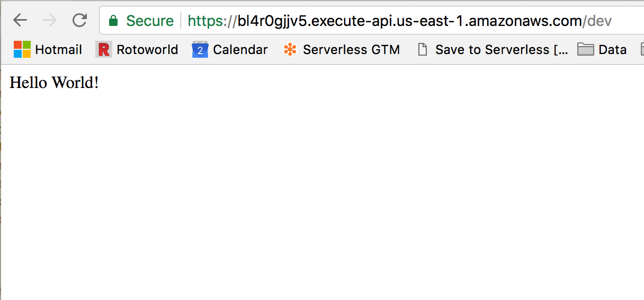Open the Save to Serverless bookmark

coord(502,49)
